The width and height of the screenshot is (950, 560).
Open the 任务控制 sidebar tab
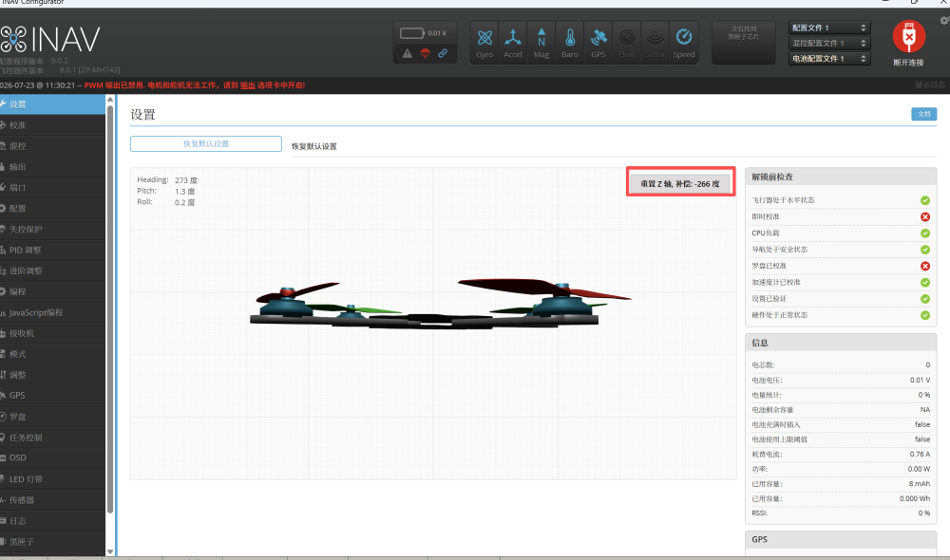[52, 438]
